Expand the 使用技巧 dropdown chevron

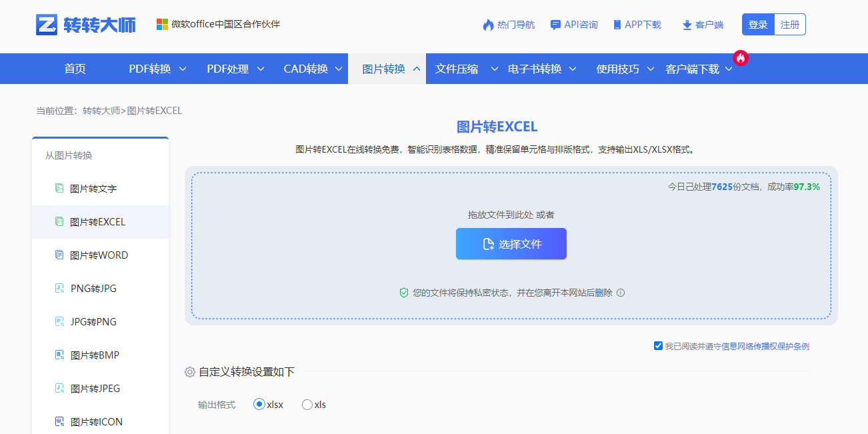coord(651,69)
